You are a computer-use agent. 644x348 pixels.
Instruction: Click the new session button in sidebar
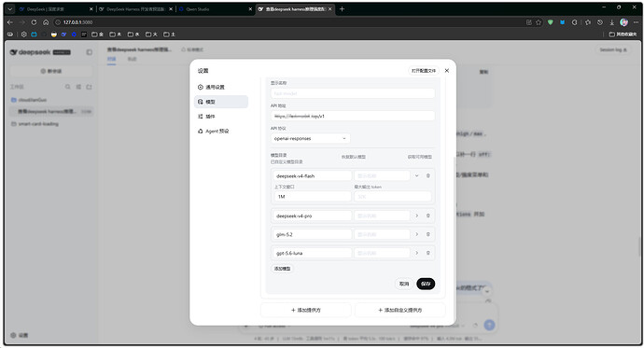(x=51, y=71)
